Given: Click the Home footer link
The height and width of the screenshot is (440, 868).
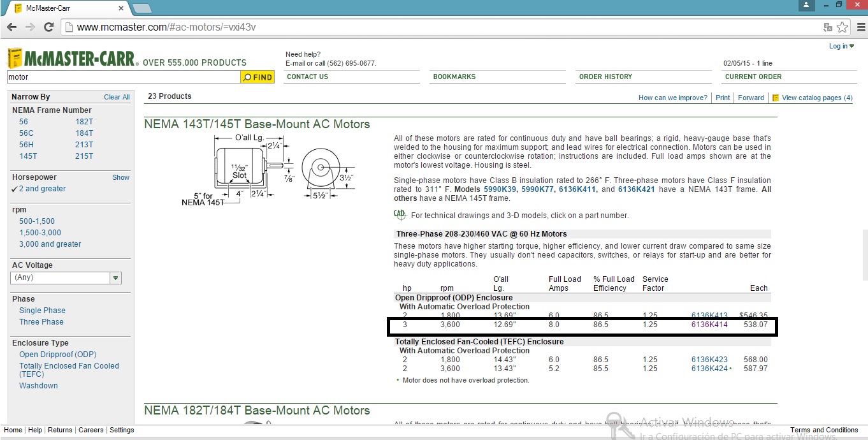Looking at the screenshot, I should click(x=13, y=430).
